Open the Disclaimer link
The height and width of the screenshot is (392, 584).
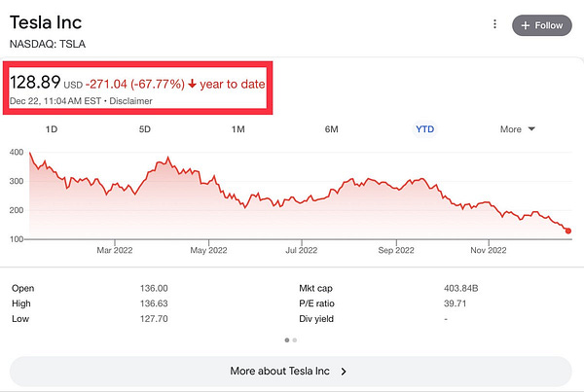tap(130, 101)
